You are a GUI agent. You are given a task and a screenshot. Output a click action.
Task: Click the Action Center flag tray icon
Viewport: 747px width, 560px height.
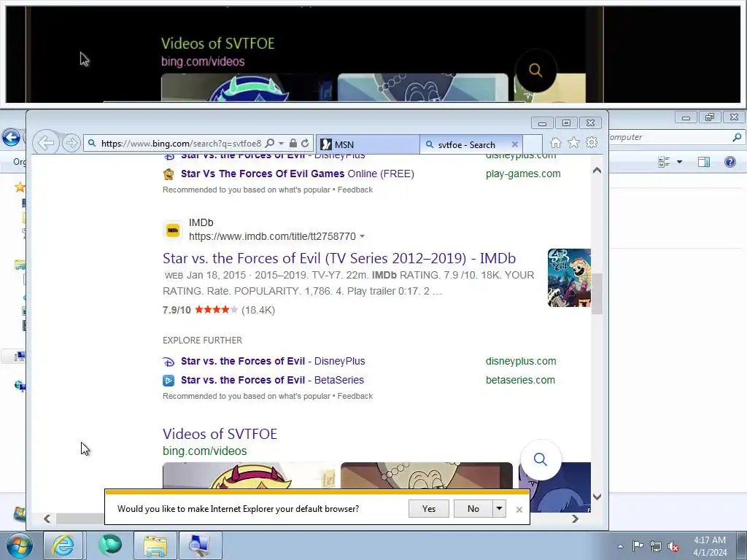[x=638, y=546]
